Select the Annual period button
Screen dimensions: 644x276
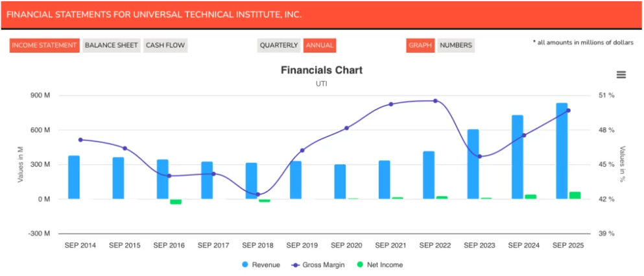coord(320,45)
